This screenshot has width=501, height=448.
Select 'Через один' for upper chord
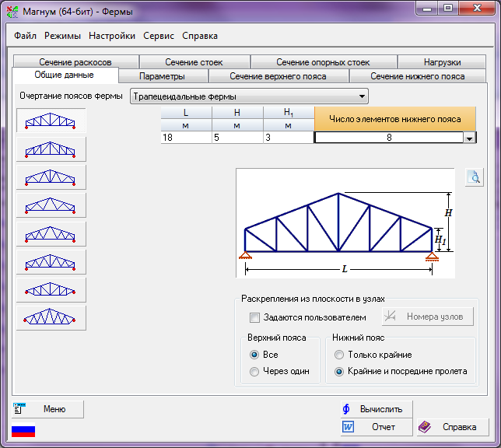tap(254, 372)
